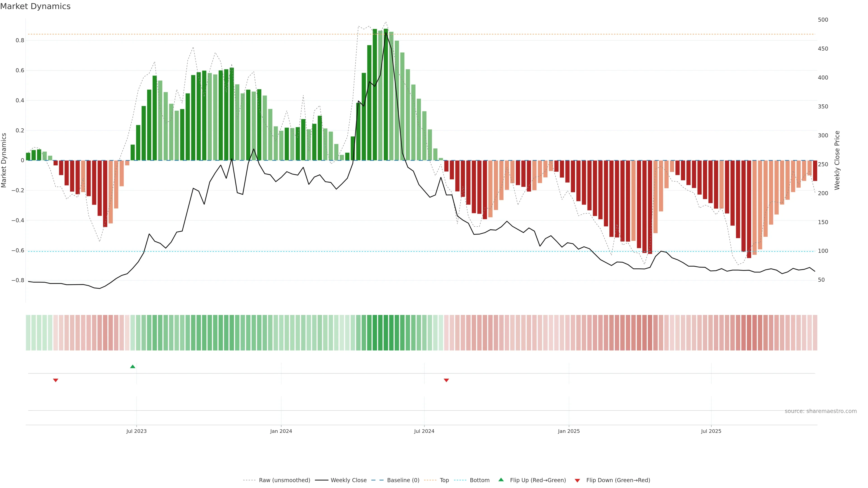Click the Jan 2024 x-axis label
The height and width of the screenshot is (488, 868).
tap(281, 431)
